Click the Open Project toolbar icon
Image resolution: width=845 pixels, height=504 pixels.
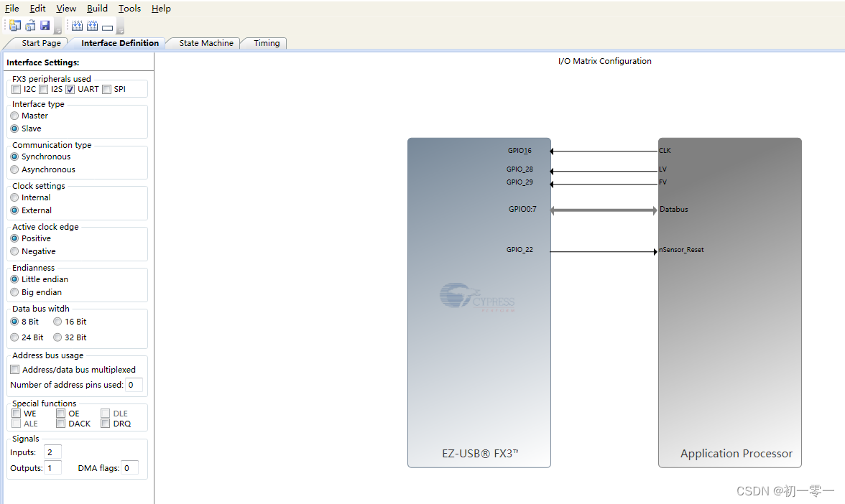(30, 25)
